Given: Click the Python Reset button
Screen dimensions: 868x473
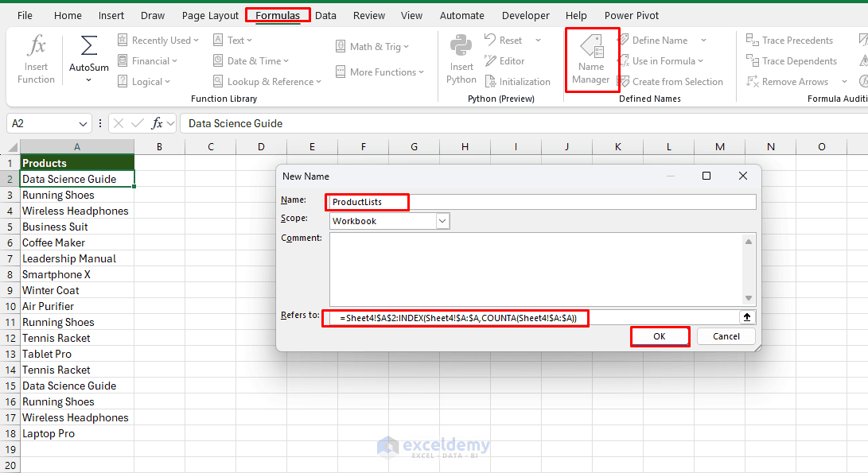Looking at the screenshot, I should click(503, 41).
